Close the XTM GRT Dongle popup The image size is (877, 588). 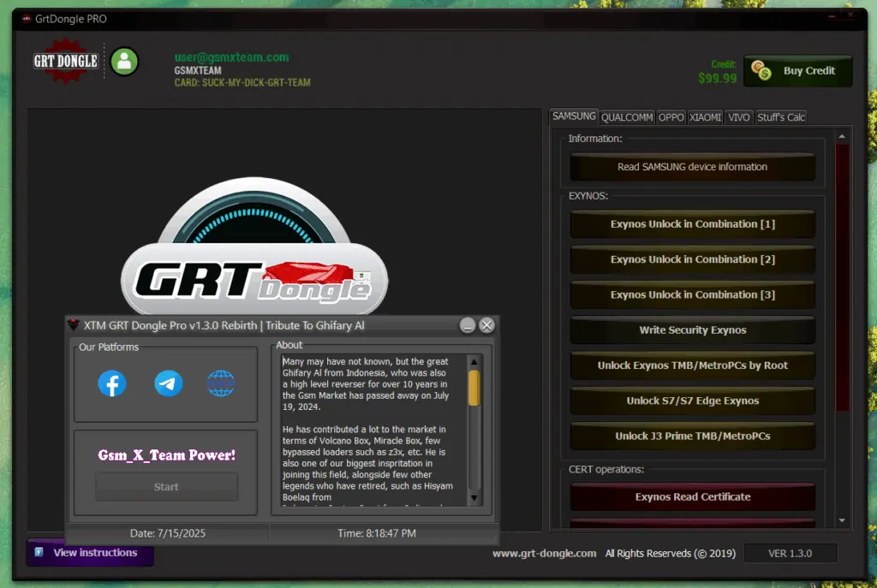[486, 325]
